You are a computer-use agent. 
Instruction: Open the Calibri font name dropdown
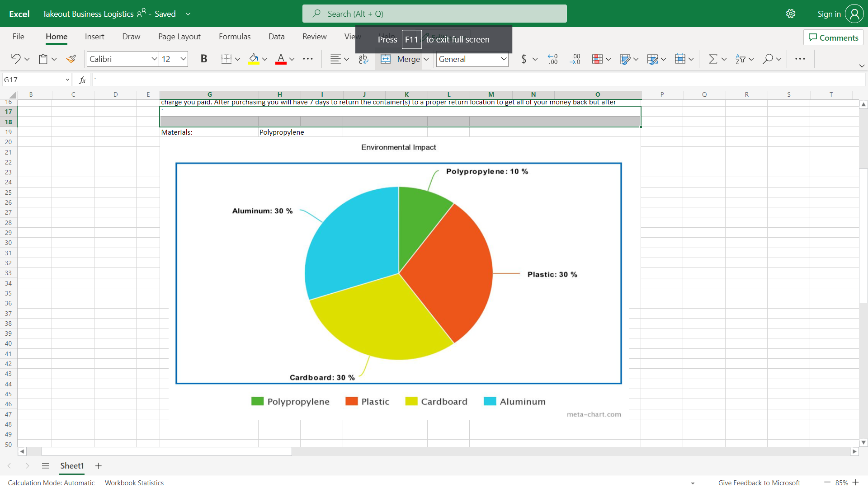point(154,59)
